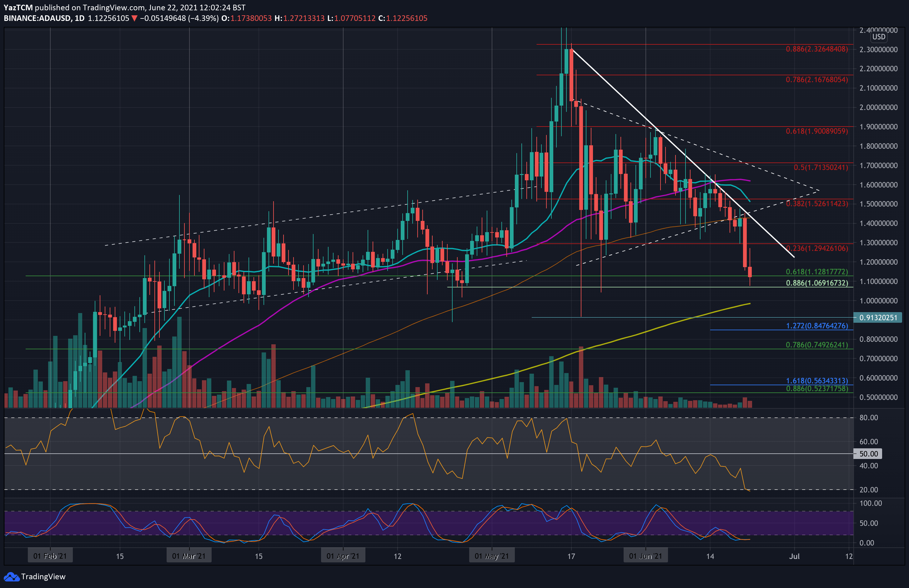
Task: Click the RSI 50.00 level tag
Action: click(868, 454)
